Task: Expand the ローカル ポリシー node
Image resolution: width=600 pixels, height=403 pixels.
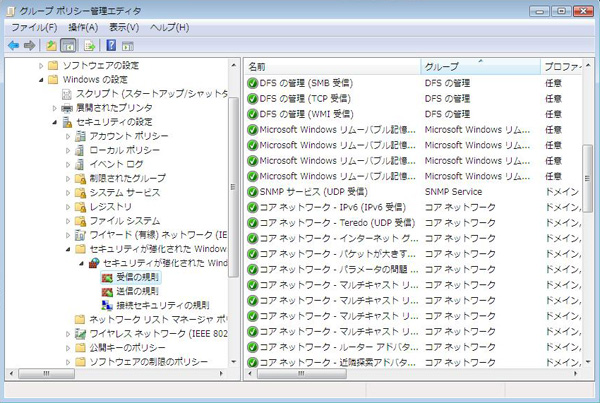Action: coord(68,150)
